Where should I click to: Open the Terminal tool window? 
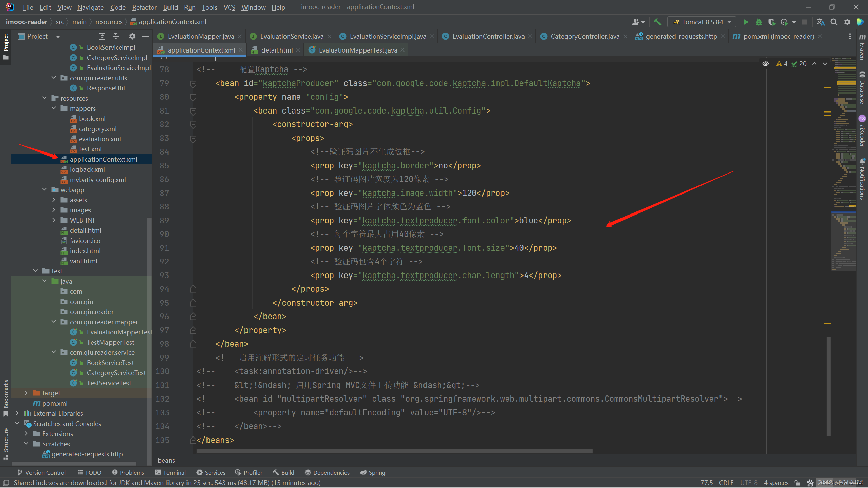pos(171,472)
